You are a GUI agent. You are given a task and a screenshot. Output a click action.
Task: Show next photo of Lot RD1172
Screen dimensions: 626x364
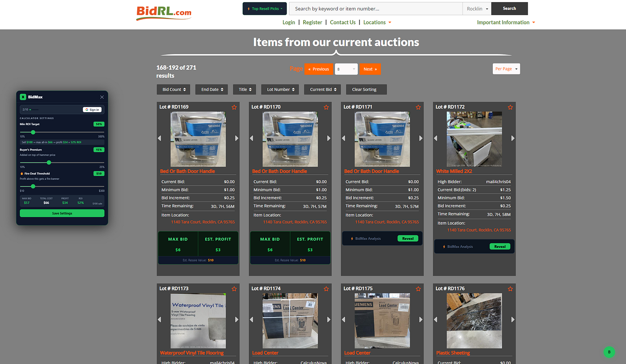click(513, 138)
